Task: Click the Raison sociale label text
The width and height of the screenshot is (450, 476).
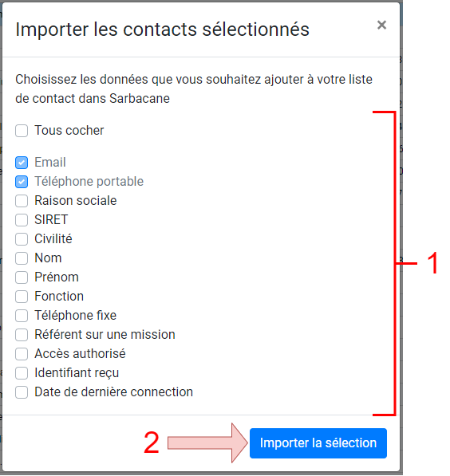Action: click(x=75, y=201)
